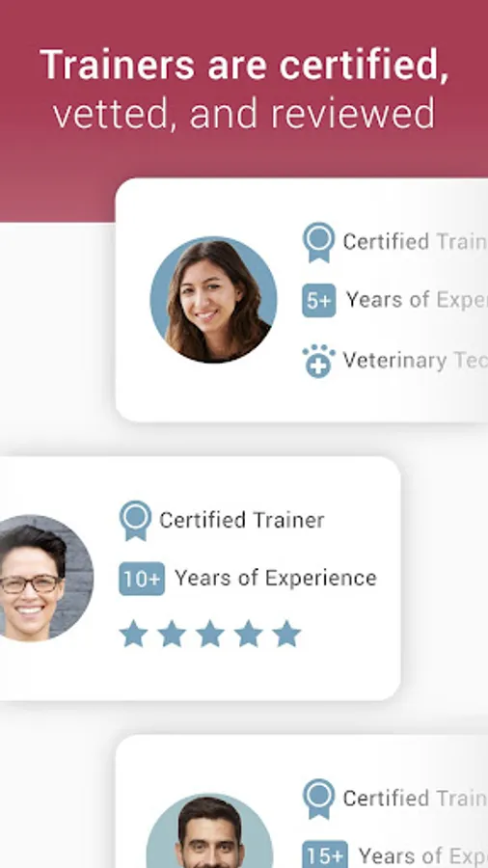This screenshot has height=868, width=488.
Task: Click "vetted, and reviewed" subtitle text
Action: [244, 113]
